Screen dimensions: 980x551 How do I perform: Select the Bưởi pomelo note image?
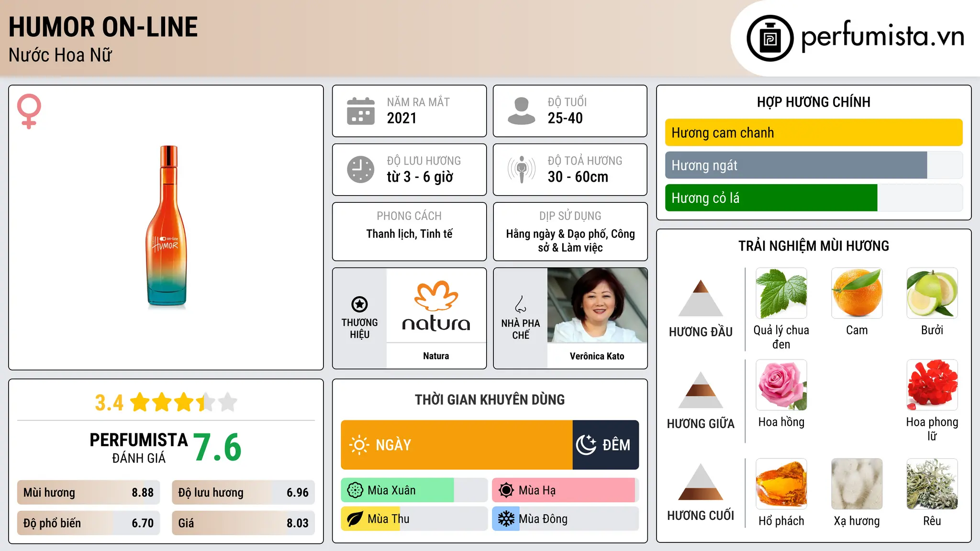(932, 293)
